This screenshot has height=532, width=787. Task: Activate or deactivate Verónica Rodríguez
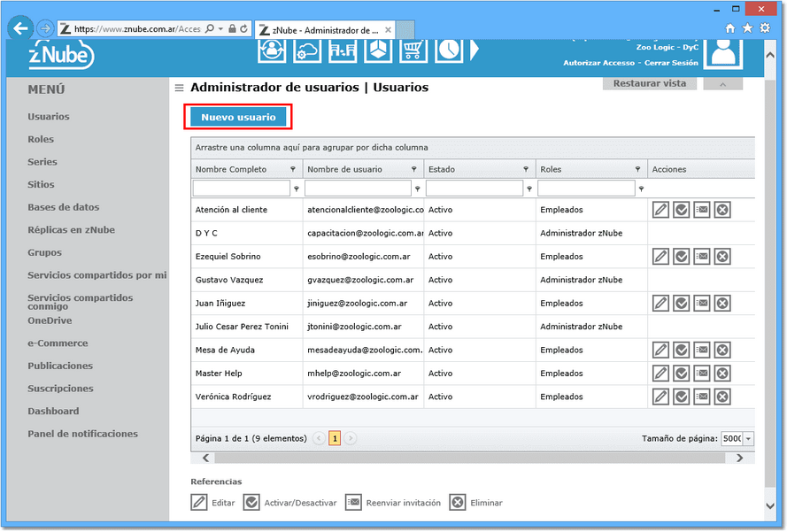(x=681, y=397)
